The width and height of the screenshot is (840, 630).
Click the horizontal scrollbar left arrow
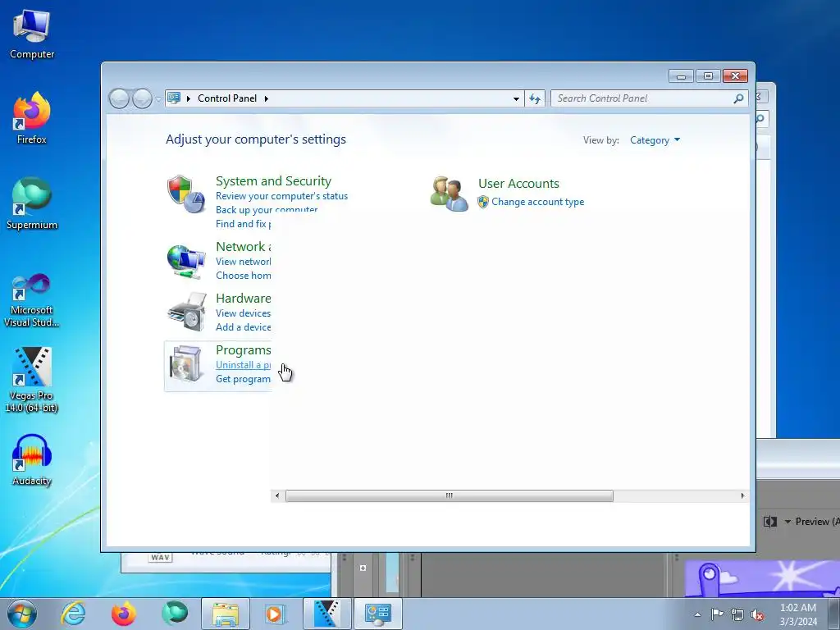(277, 496)
